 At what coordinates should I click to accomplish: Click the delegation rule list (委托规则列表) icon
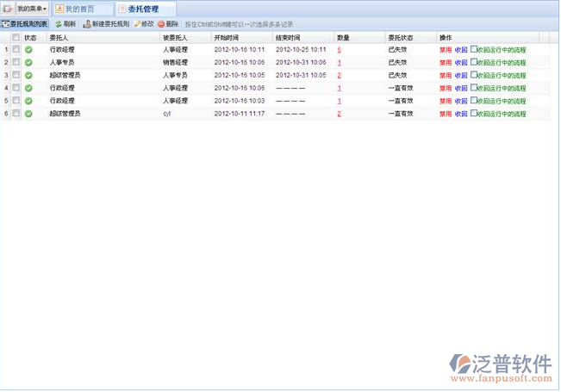click(x=5, y=24)
